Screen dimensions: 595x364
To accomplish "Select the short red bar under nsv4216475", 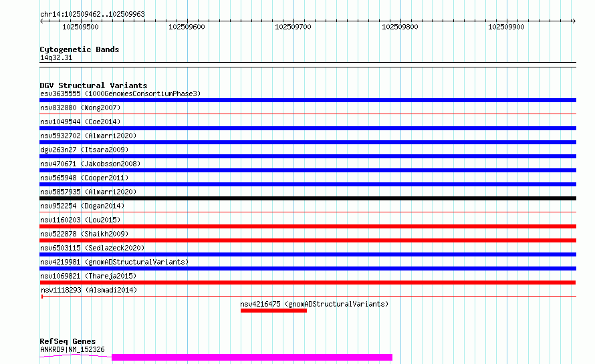I will (x=273, y=311).
